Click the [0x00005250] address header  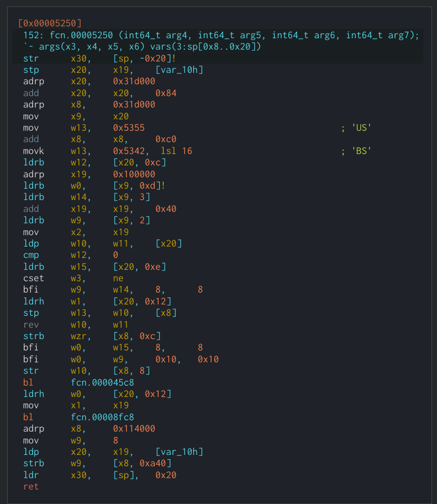[x=50, y=23]
